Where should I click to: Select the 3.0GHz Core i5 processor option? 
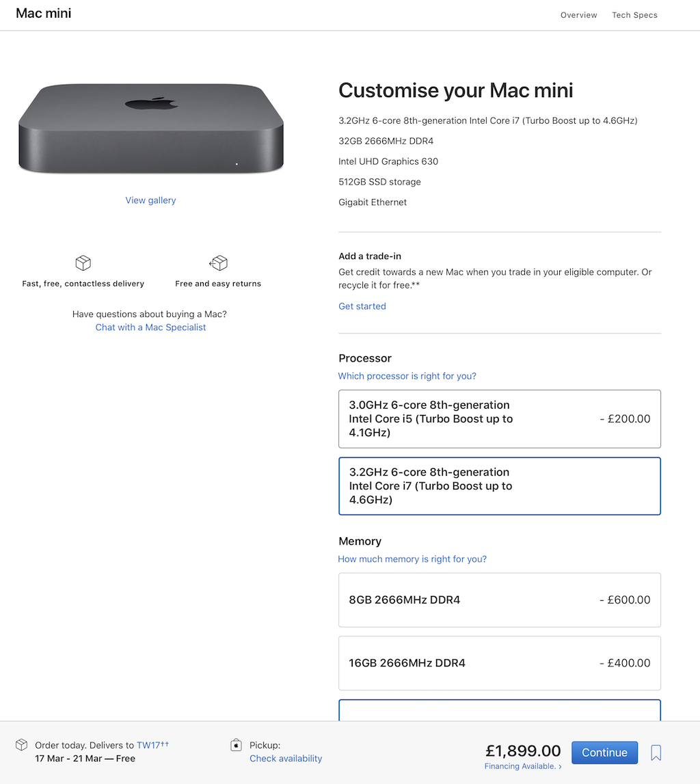[x=499, y=419]
